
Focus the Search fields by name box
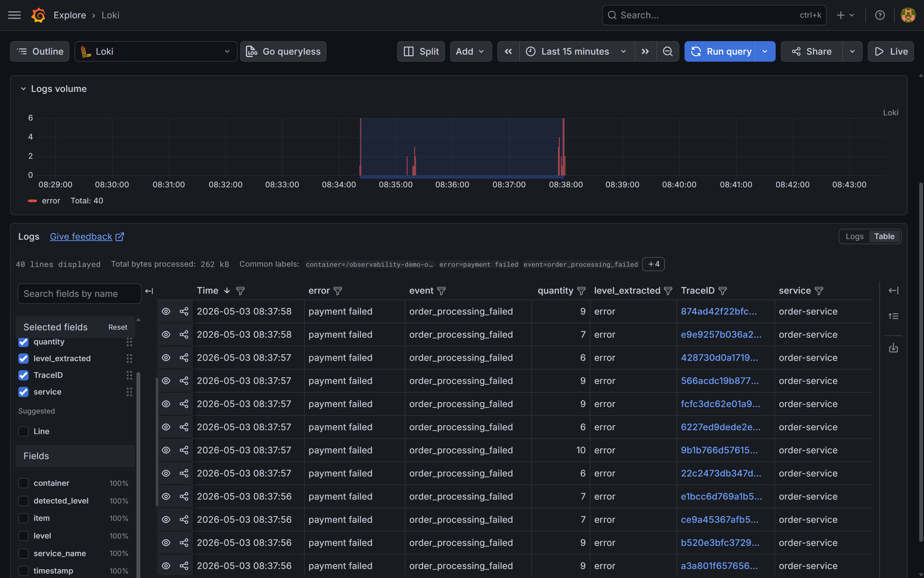pyautogui.click(x=79, y=294)
